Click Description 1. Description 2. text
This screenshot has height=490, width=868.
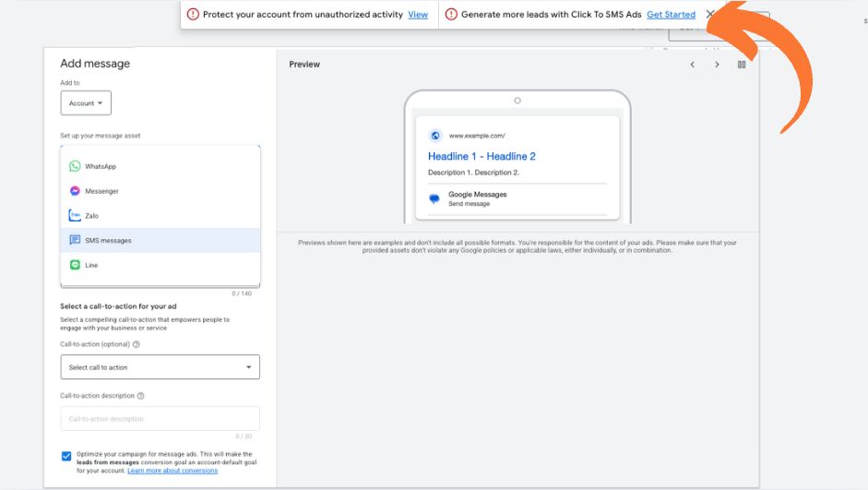coord(473,173)
